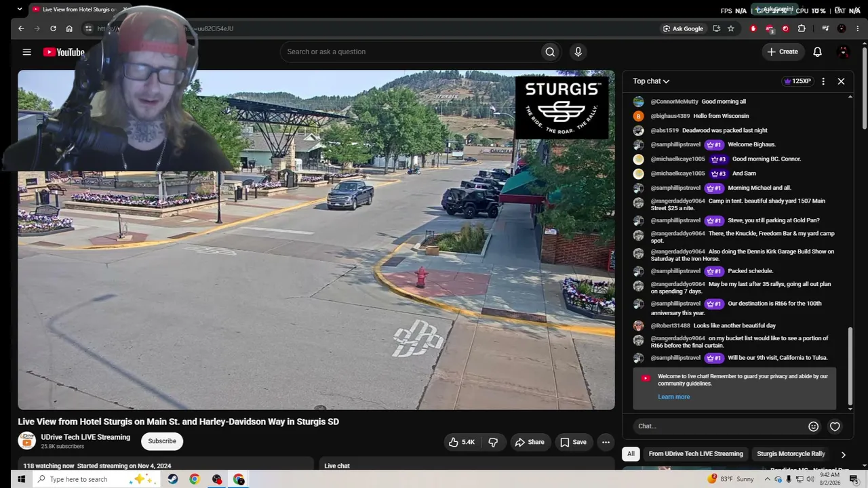
Task: Click the Ask Google button
Action: click(684, 28)
